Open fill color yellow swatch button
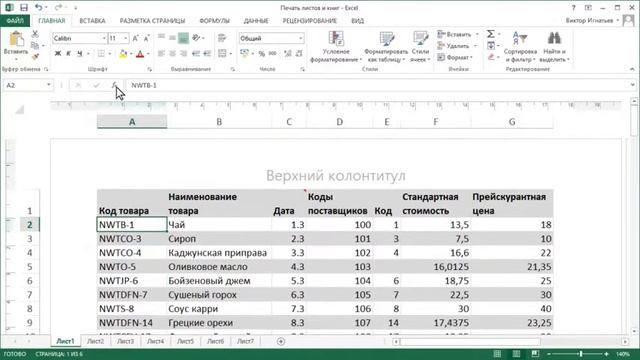 pyautogui.click(x=123, y=53)
